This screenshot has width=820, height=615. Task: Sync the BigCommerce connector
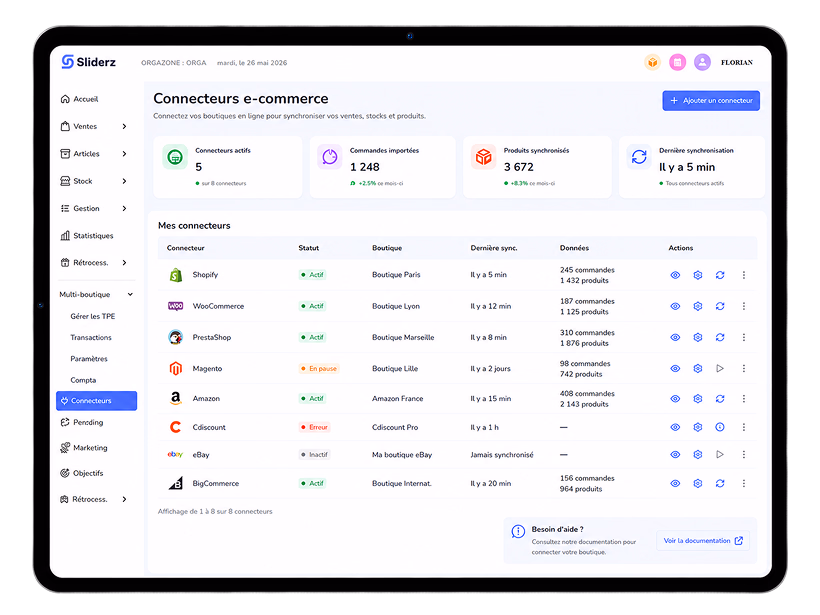[720, 483]
